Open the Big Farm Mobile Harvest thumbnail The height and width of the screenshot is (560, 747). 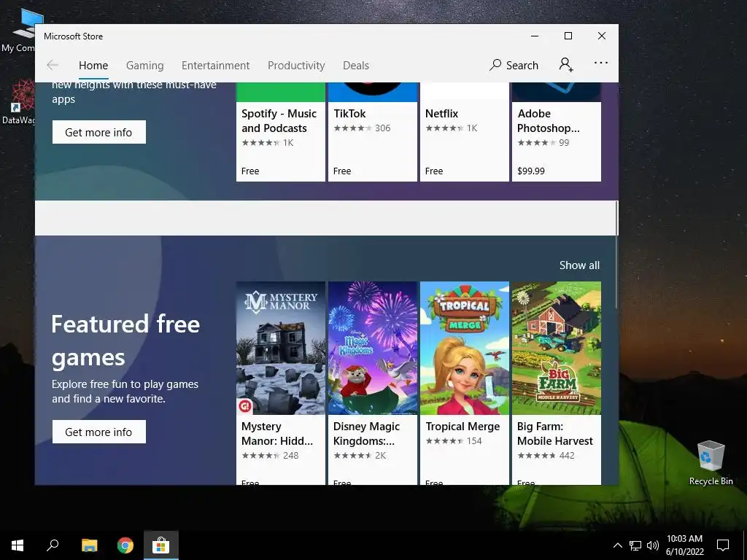click(x=557, y=348)
